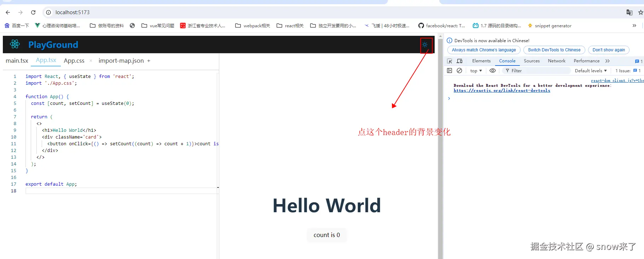
Task: Close the App.css tab with its x
Action: [91, 61]
